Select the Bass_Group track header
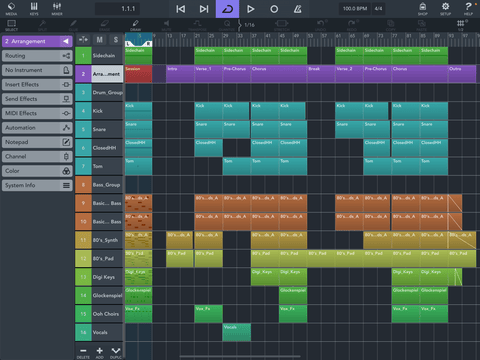The height and width of the screenshot is (360, 480). click(x=99, y=185)
